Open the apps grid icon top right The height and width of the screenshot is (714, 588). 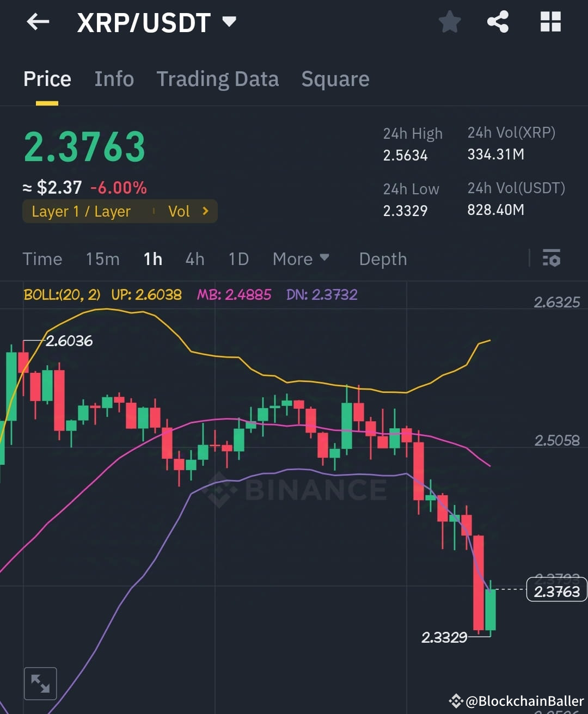click(x=550, y=22)
